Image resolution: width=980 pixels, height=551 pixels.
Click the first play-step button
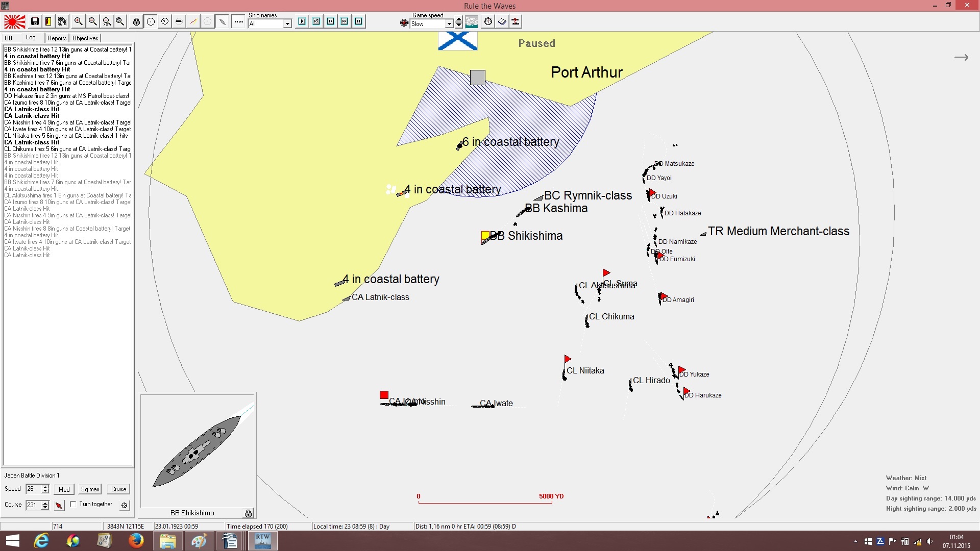pyautogui.click(x=302, y=21)
